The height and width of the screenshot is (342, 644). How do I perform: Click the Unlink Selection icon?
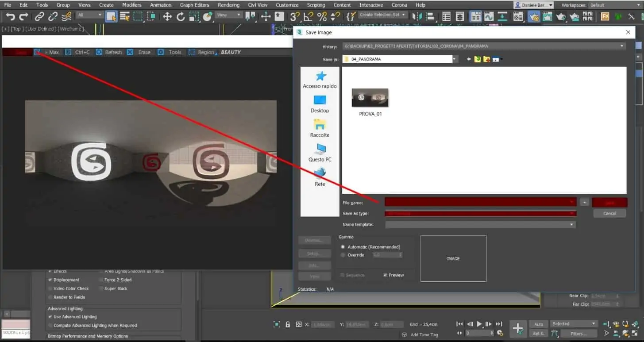pos(53,17)
